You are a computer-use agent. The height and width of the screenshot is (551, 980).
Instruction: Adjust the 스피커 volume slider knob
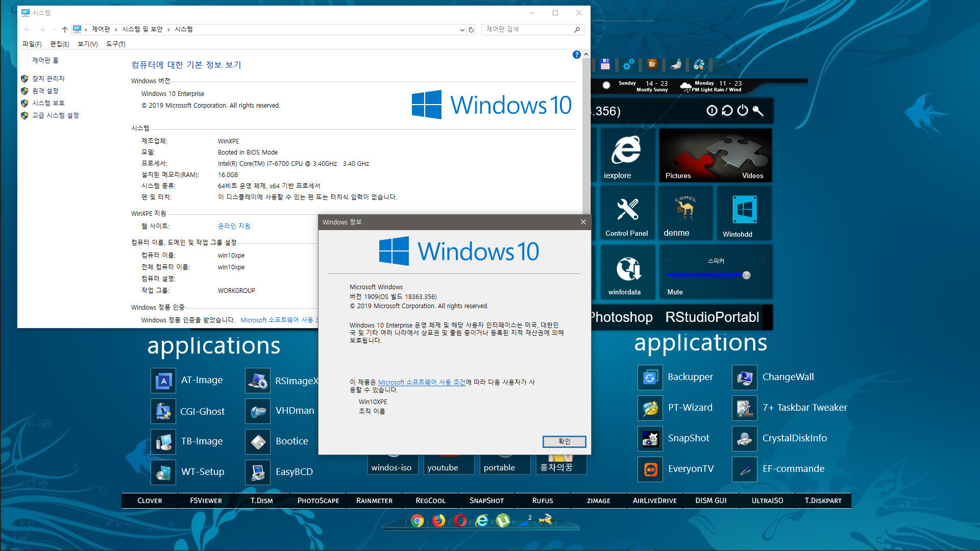pyautogui.click(x=746, y=275)
